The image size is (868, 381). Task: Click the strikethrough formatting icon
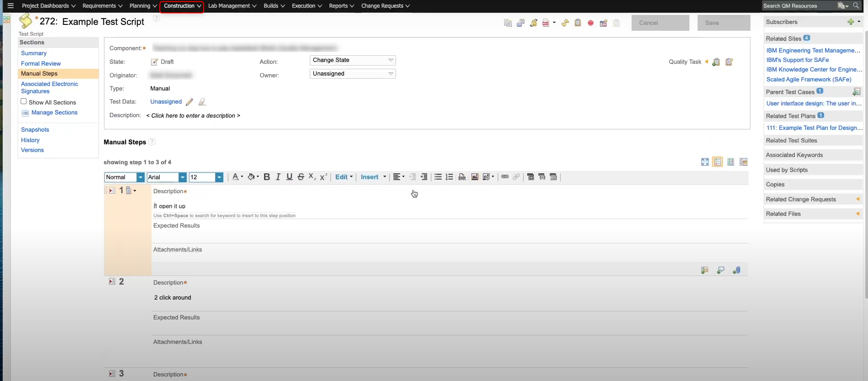(x=301, y=177)
